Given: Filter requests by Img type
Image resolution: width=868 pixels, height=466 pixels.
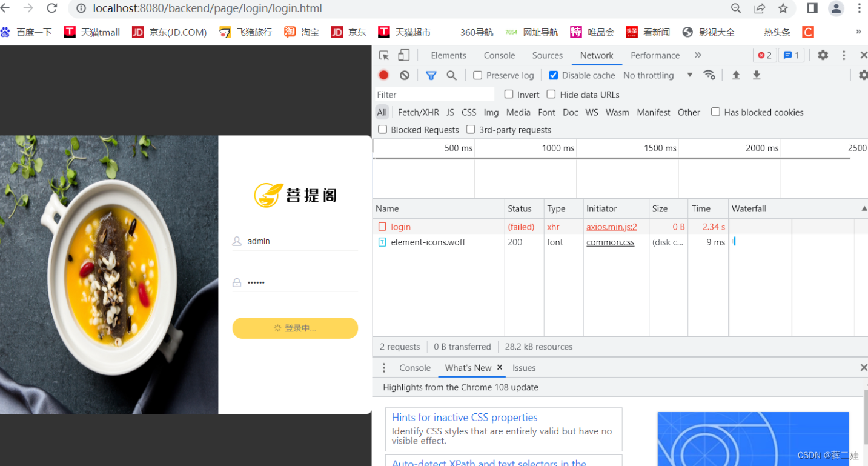Looking at the screenshot, I should 491,112.
